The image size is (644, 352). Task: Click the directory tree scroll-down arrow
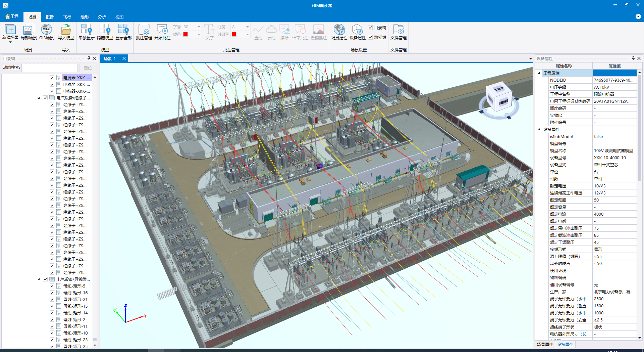tap(95, 345)
